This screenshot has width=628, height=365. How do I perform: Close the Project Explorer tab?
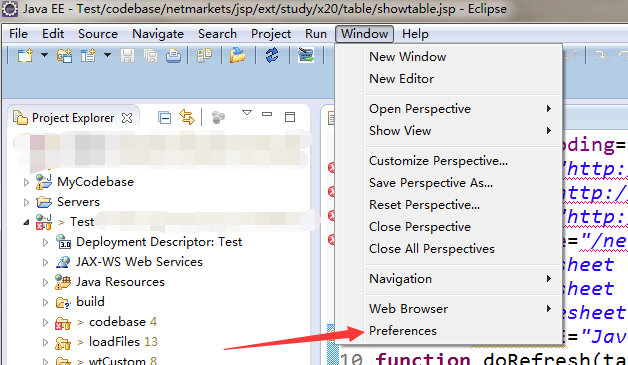click(127, 118)
